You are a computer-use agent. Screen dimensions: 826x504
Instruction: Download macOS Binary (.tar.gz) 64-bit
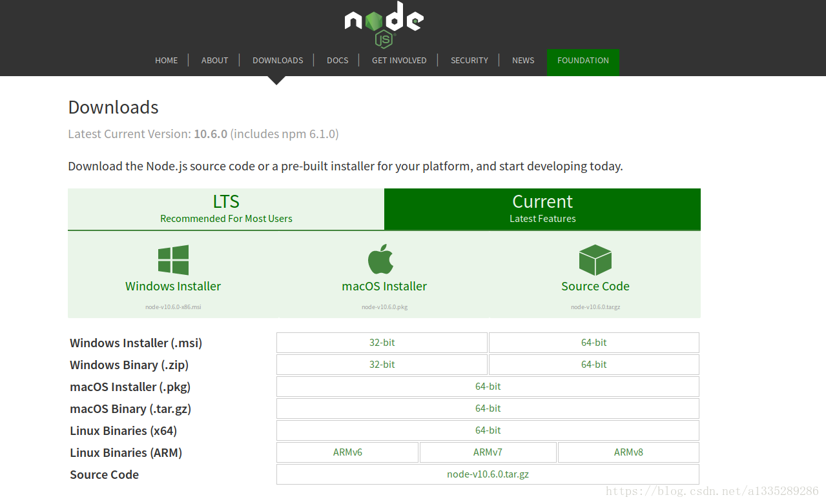(x=488, y=408)
